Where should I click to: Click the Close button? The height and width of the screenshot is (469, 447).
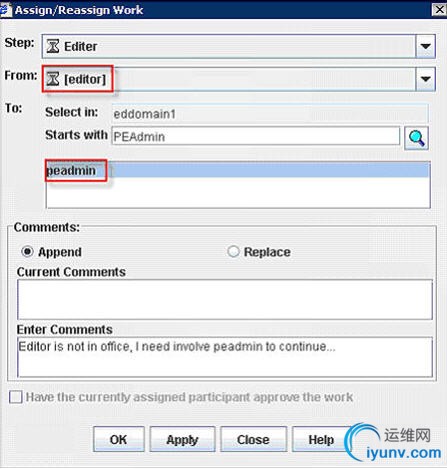pos(253,439)
